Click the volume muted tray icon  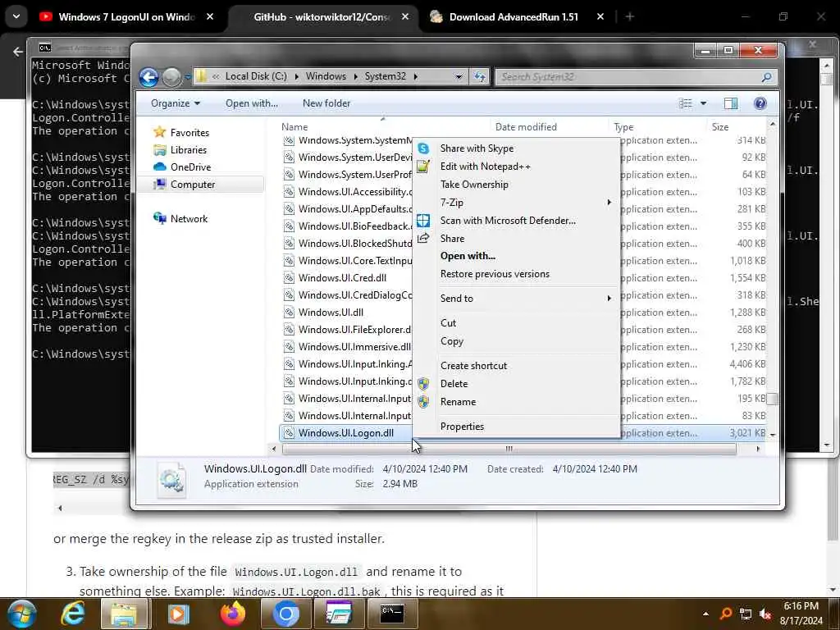(765, 614)
